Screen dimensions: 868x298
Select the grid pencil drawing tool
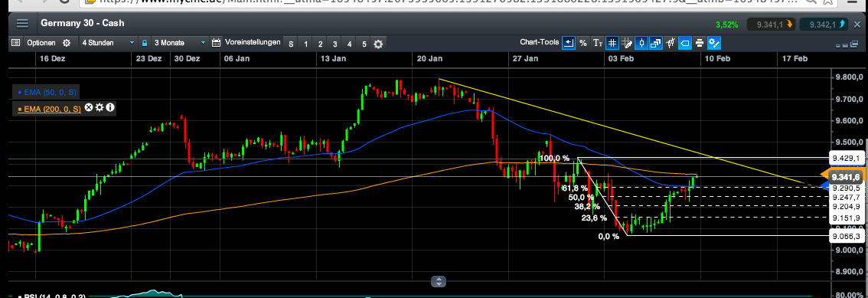tap(627, 43)
